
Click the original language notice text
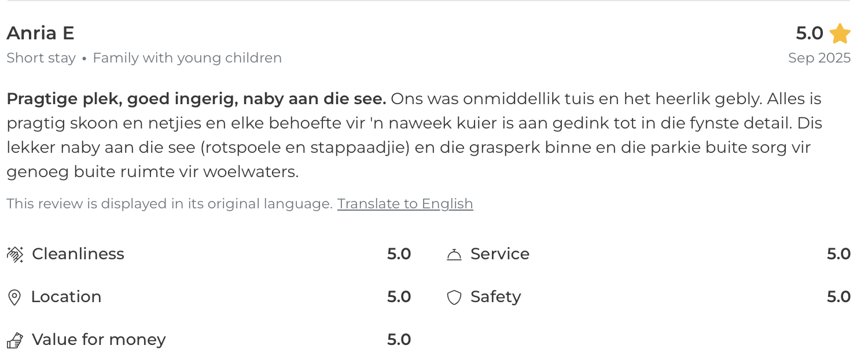170,204
